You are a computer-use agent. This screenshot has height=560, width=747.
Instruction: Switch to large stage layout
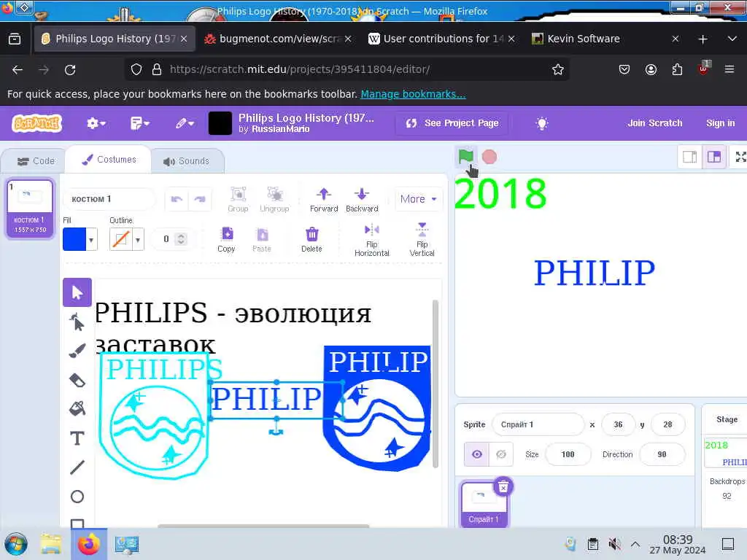(x=713, y=157)
